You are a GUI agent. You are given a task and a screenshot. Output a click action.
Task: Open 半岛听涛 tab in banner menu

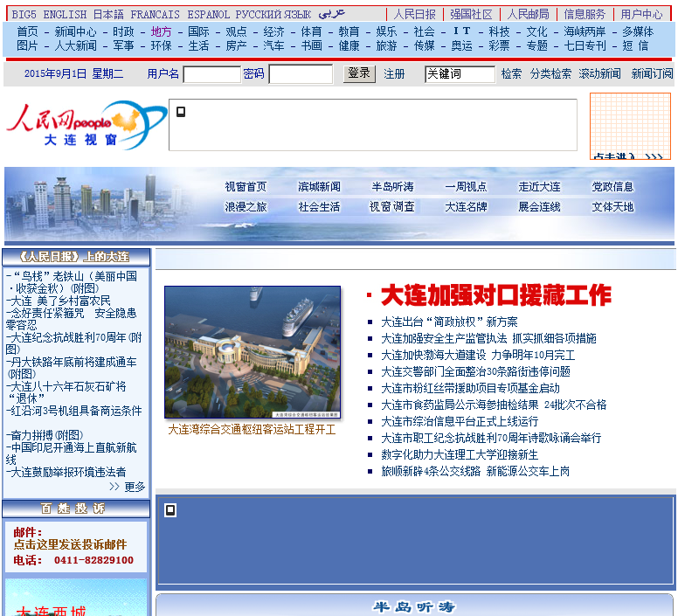point(392,187)
